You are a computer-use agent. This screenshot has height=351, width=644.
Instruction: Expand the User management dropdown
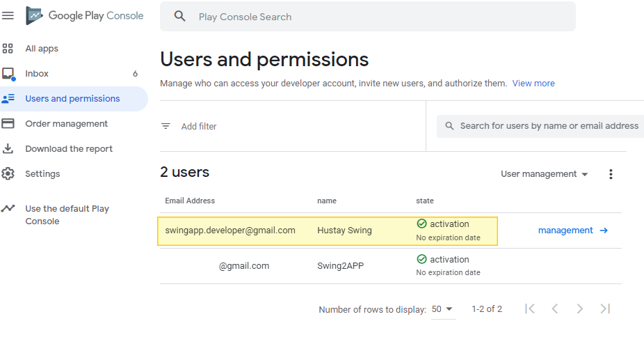(x=545, y=174)
